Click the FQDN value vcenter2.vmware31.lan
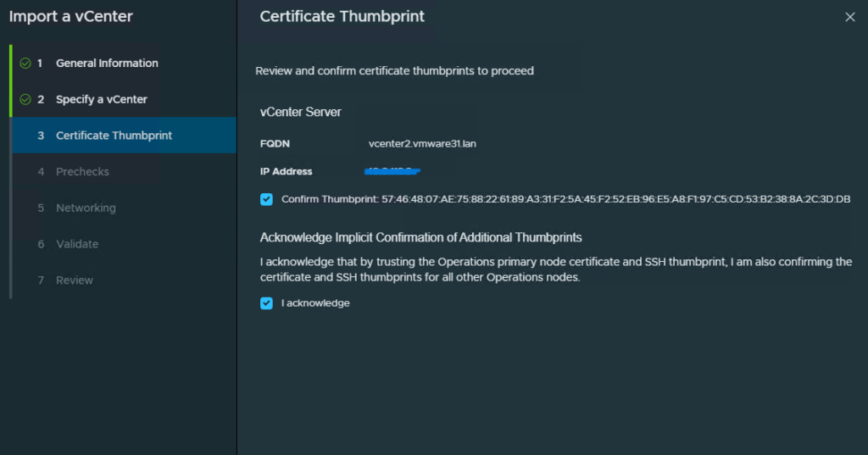 [x=422, y=144]
